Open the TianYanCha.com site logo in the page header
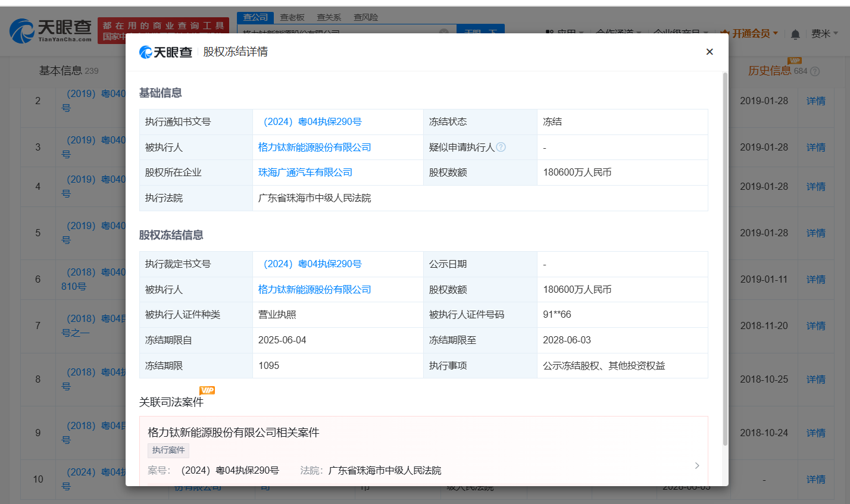Screen dimensions: 850x504 51,31
